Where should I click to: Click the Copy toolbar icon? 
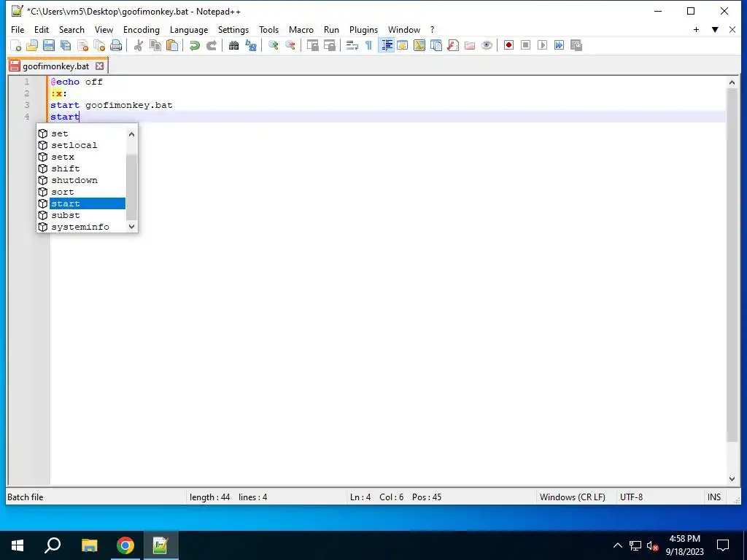click(x=155, y=45)
